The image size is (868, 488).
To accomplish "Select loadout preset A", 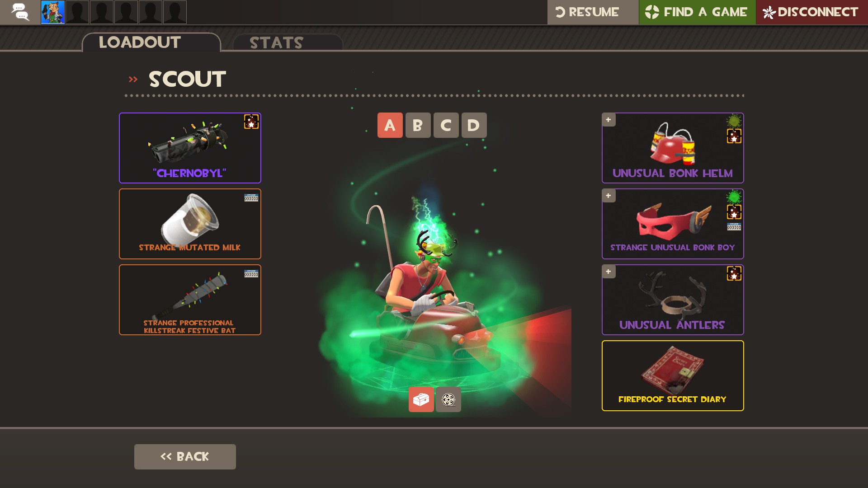I will [x=390, y=125].
